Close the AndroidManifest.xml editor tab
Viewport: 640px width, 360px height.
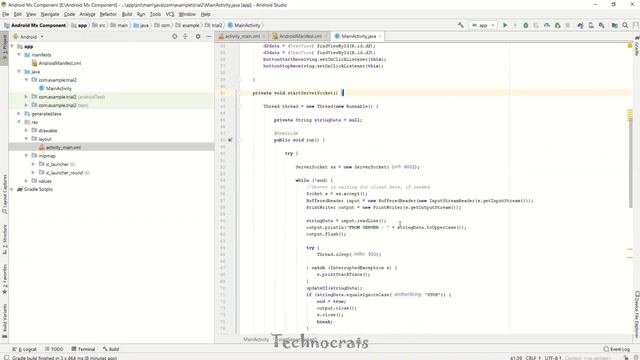(326, 36)
